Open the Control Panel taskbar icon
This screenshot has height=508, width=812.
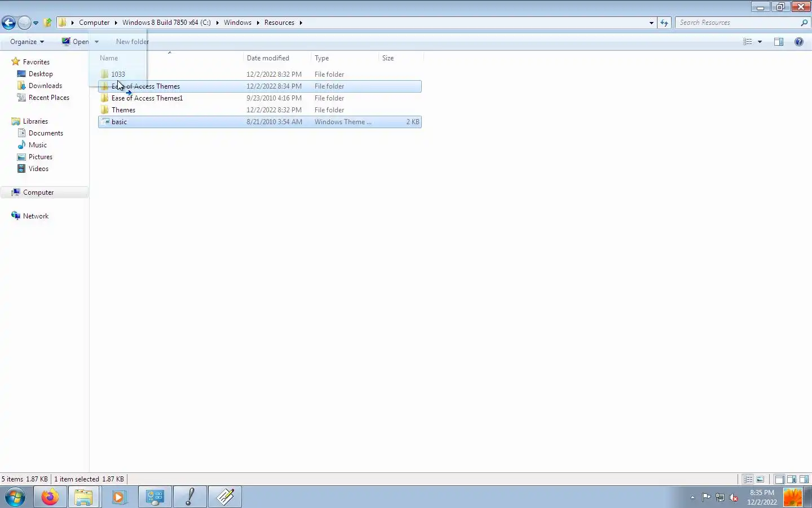coord(155,497)
